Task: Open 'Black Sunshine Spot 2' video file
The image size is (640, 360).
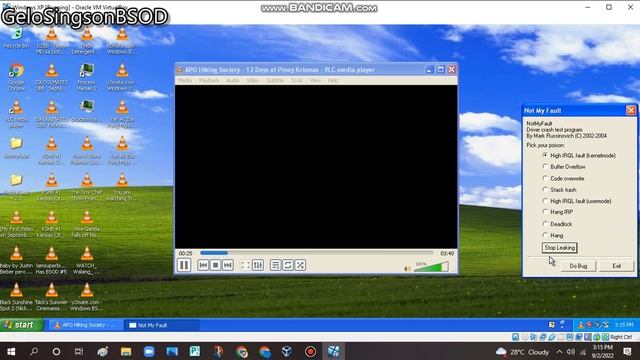Action: click(16, 297)
